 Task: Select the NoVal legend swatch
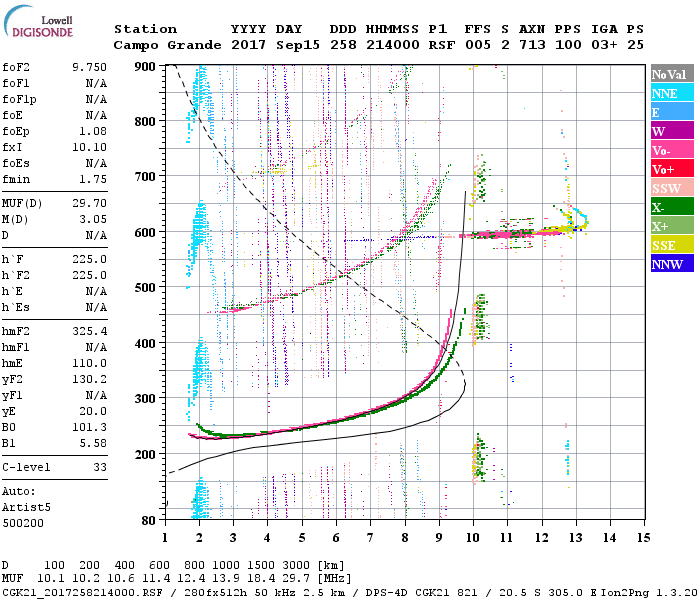point(670,74)
